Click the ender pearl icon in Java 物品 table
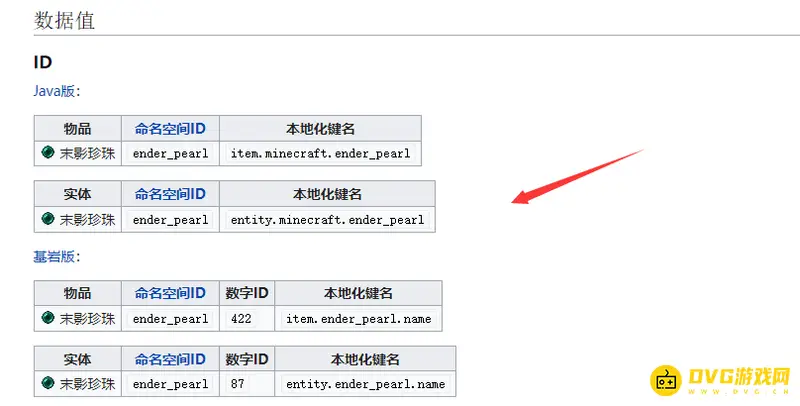The height and width of the screenshot is (406, 800). click(48, 153)
